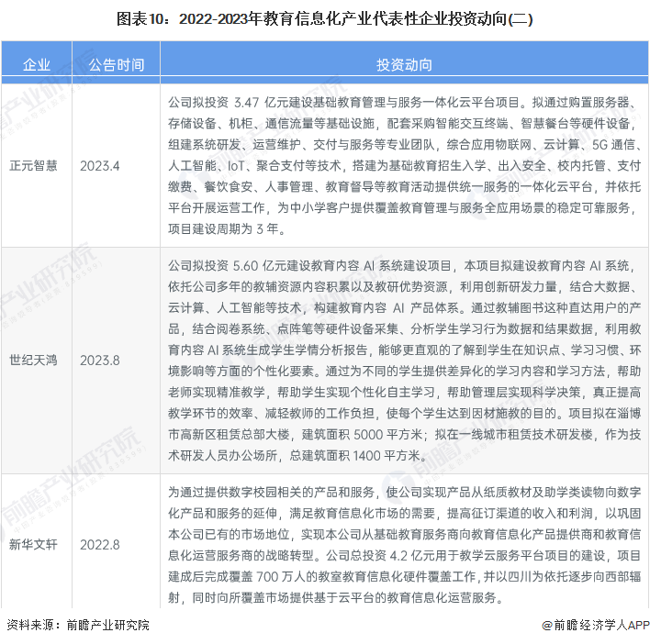Click the text "云计算、人工智能等技术"
This screenshot has height=644, width=650.
pyautogui.click(x=235, y=307)
